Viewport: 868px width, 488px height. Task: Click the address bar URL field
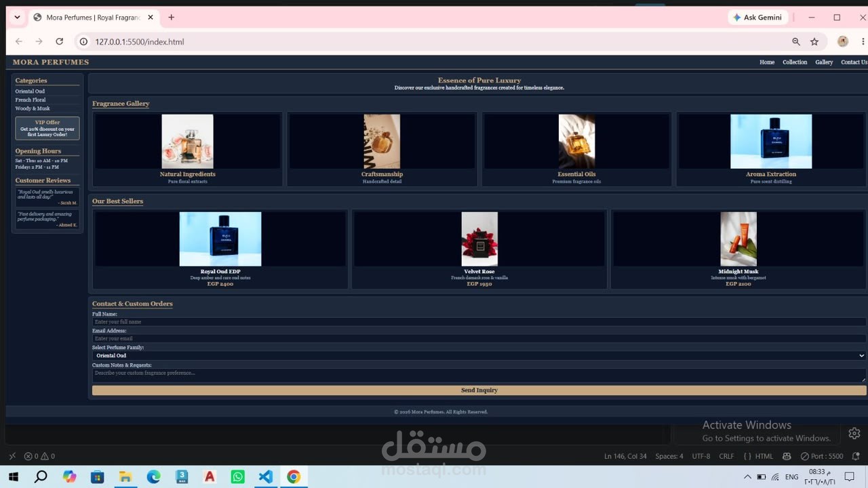(434, 41)
